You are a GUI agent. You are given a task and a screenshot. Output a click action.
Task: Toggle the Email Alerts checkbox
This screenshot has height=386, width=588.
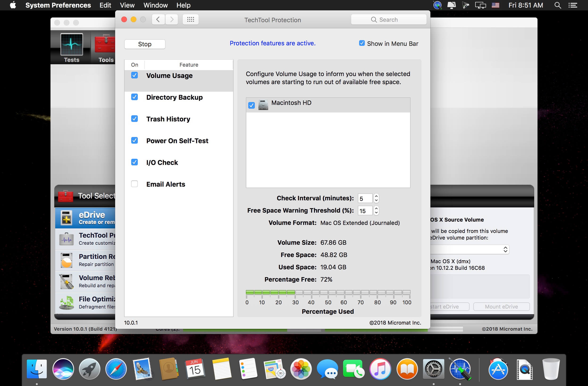135,184
